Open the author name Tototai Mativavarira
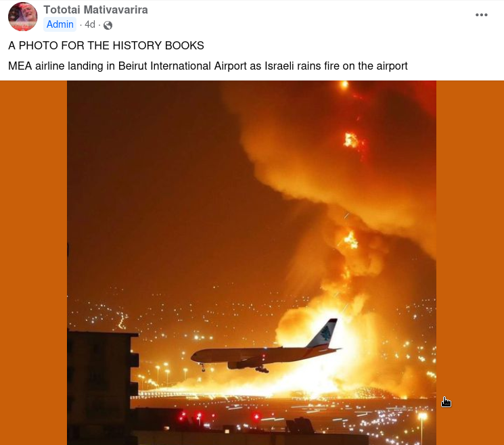 tap(96, 9)
